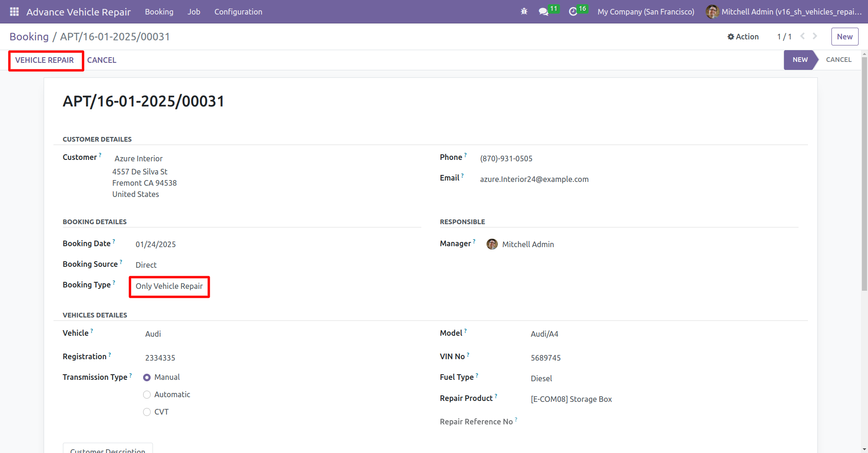Click the email azure.Interior24@example.com
Screen dimensions: 868x453
point(534,179)
